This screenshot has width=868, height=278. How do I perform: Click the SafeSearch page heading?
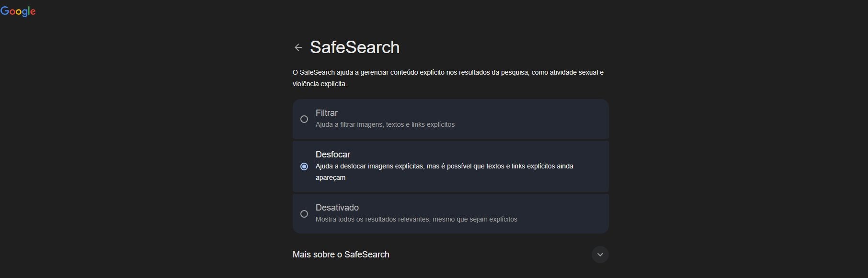coord(354,47)
